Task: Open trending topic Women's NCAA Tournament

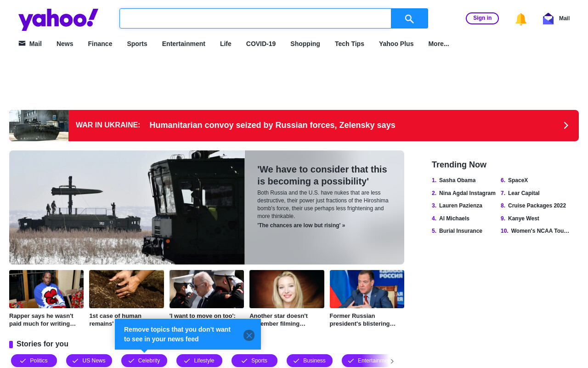Action: pos(540,231)
